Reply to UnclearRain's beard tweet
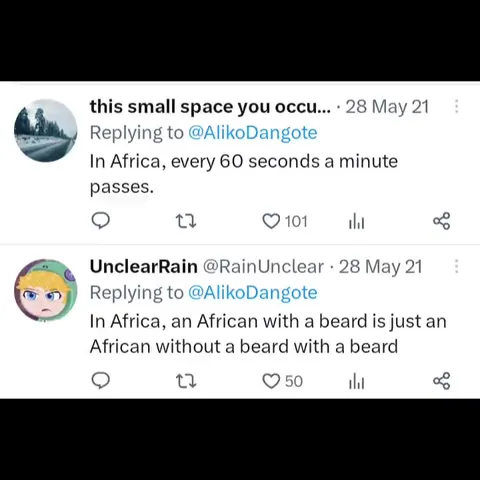This screenshot has width=480, height=480. coord(101,381)
